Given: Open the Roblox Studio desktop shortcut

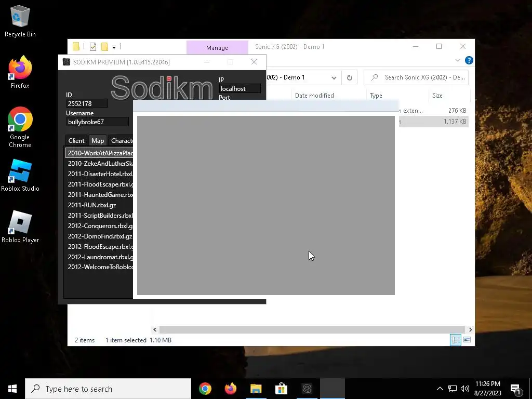Looking at the screenshot, I should coord(20,176).
